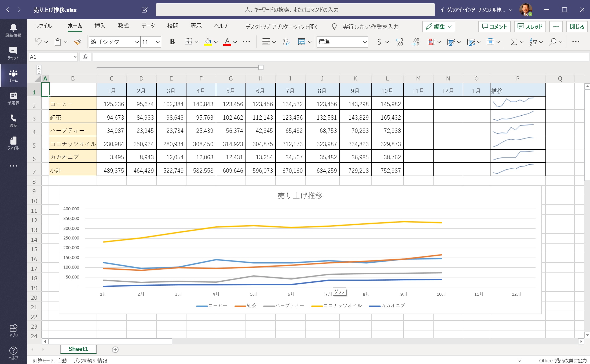This screenshot has height=364, width=590.
Task: Click the 閉じる button
Action: 577,27
